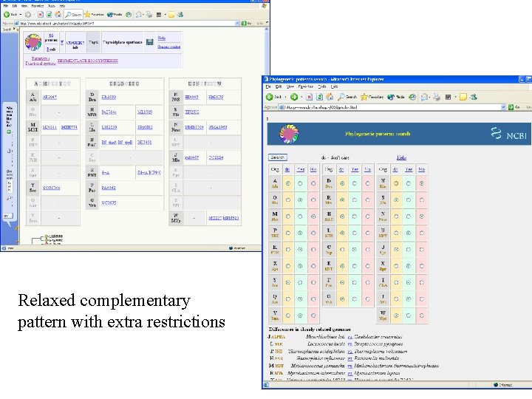Open Back history dropdown in Phylogenetic patterns window
The height and width of the screenshot is (399, 532).
285,97
